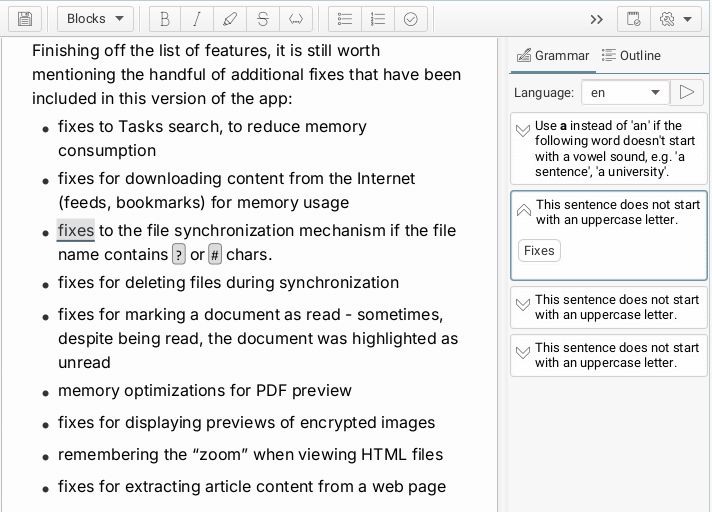Insert inline code formatting

295,19
